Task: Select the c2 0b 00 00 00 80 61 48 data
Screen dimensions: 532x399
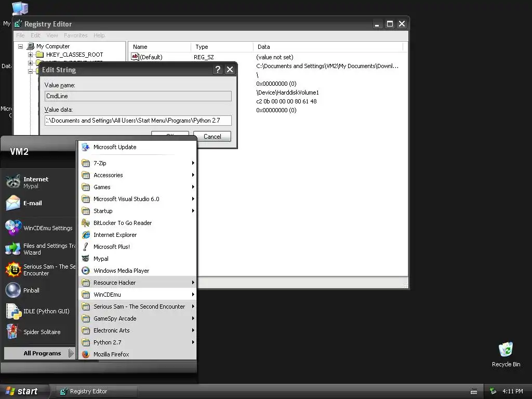Action: (286, 101)
